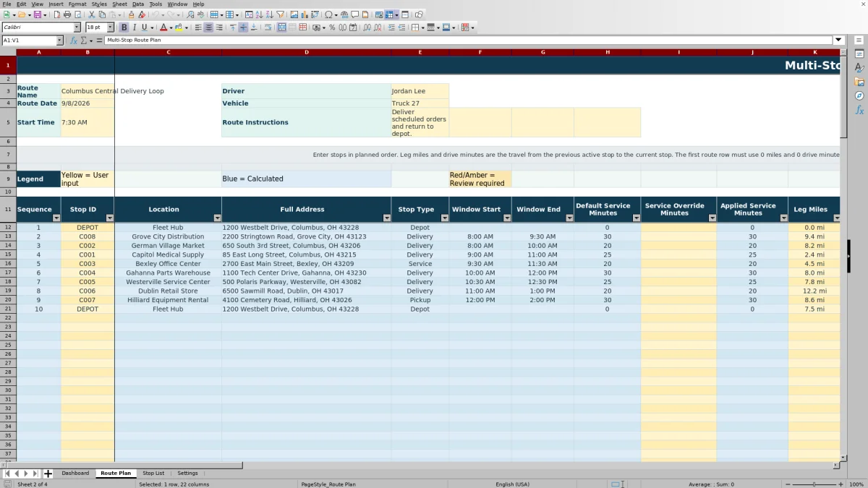Viewport: 868px width, 488px height.
Task: Toggle Freeze Rows and Columns
Action: click(388, 14)
